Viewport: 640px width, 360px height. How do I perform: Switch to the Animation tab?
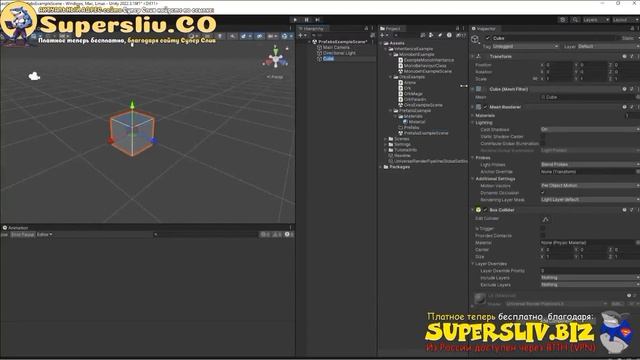pyautogui.click(x=16, y=228)
